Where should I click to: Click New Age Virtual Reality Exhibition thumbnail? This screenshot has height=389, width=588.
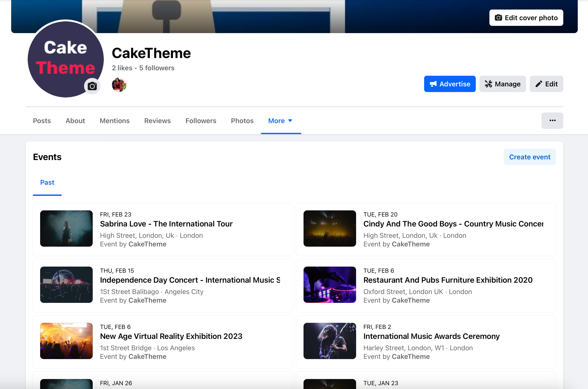[x=66, y=341]
